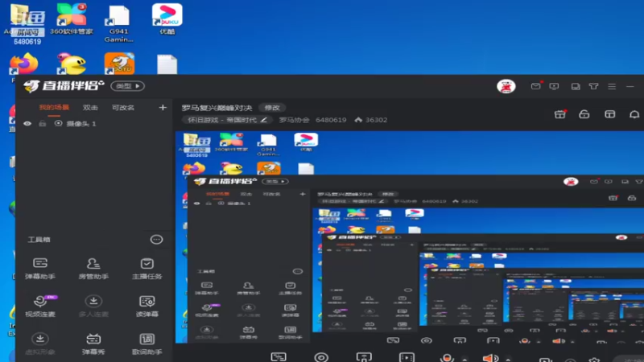Click the screen capture icon in the bottom bar
This screenshot has height=362, width=644.
pos(279,357)
